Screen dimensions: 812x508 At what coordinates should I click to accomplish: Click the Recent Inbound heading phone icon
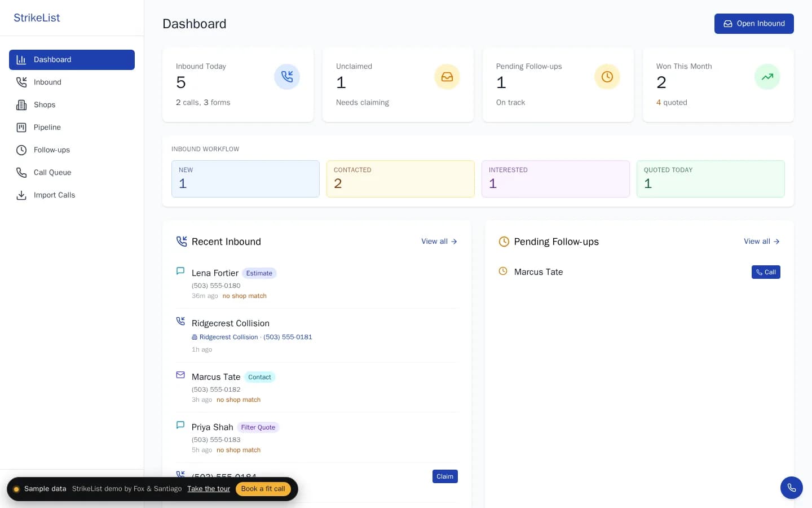pos(182,242)
